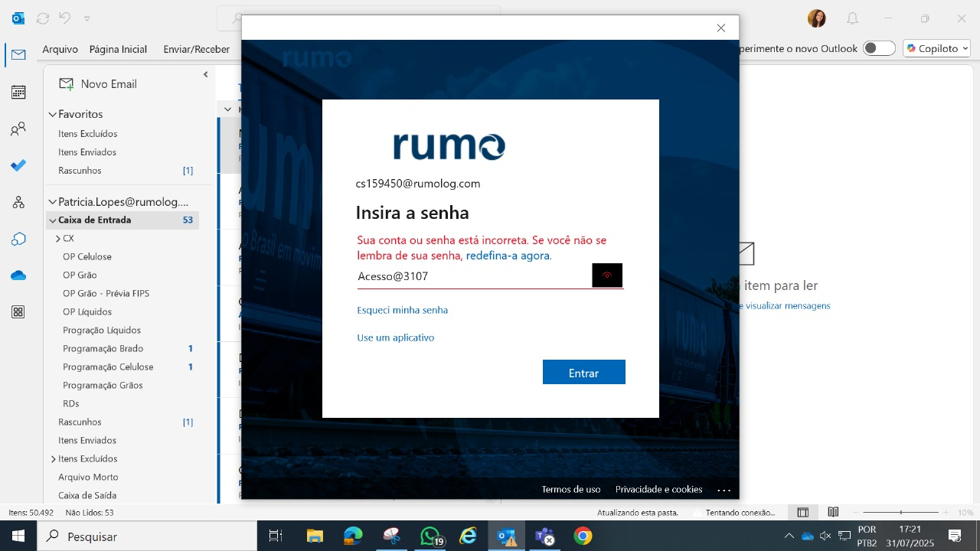Screen dimensions: 980x551
Task: Toggle the new Outlook experience switch
Action: tap(879, 48)
